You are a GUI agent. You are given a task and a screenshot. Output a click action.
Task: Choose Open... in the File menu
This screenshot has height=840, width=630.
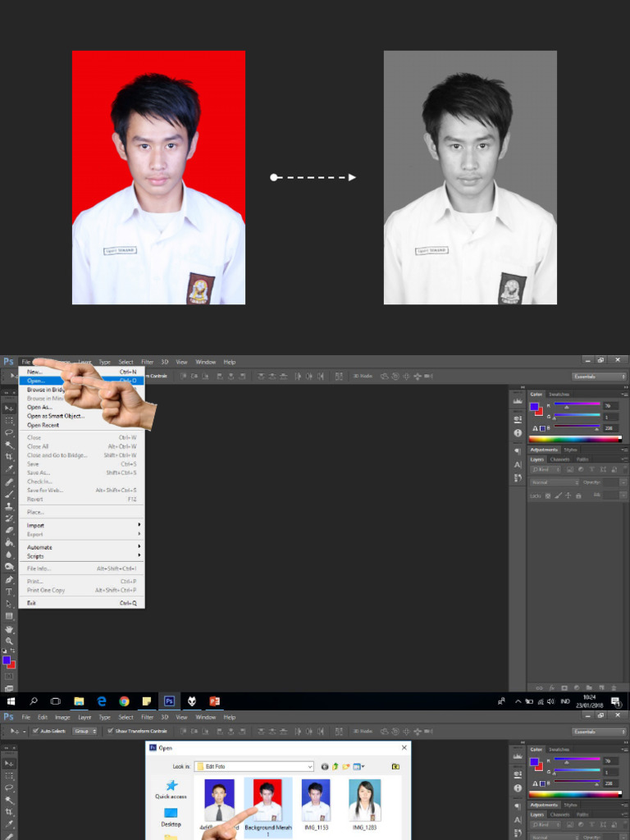tap(81, 381)
